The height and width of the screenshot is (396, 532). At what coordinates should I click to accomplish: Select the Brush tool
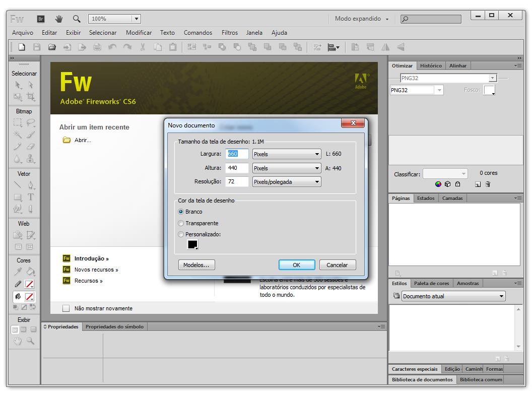tap(31, 135)
